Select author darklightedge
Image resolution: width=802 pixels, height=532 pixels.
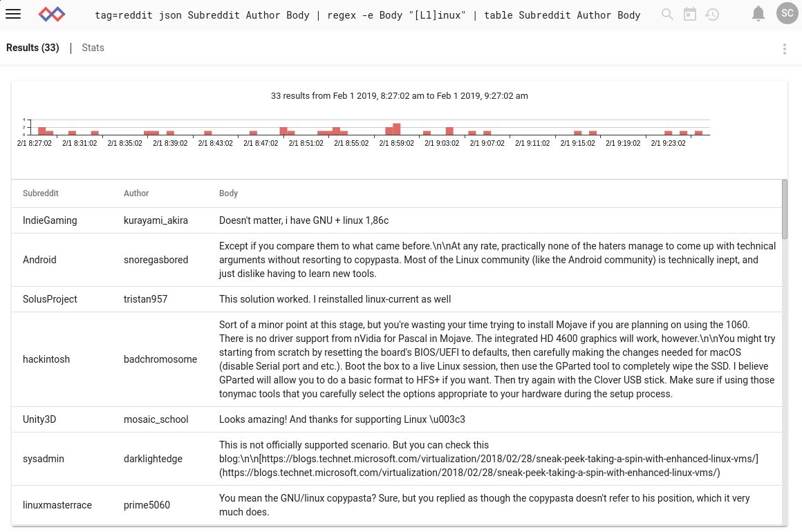click(153, 459)
